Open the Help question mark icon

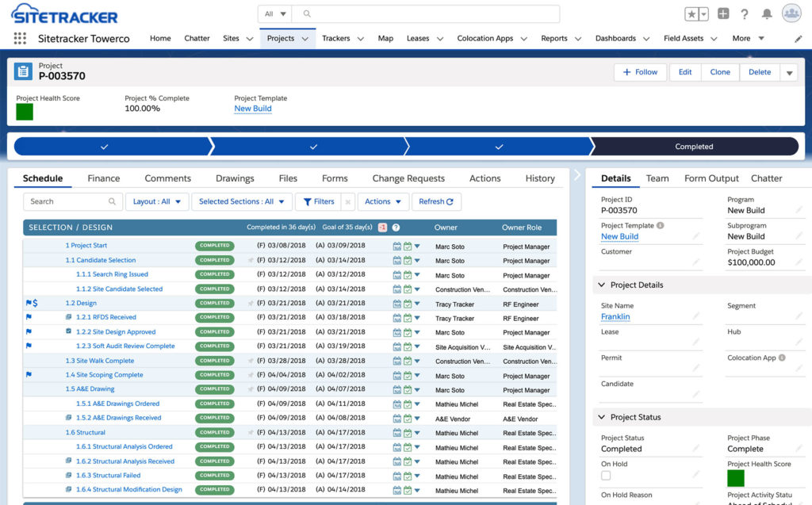coord(745,14)
